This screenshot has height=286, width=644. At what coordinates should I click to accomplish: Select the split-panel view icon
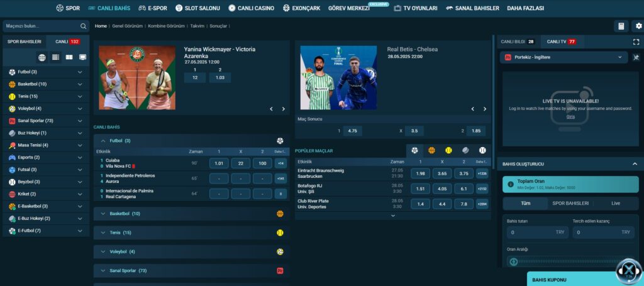(x=69, y=57)
